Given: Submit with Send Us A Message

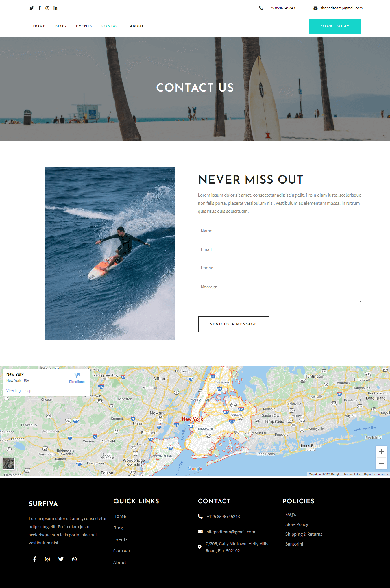Looking at the screenshot, I should 234,324.
